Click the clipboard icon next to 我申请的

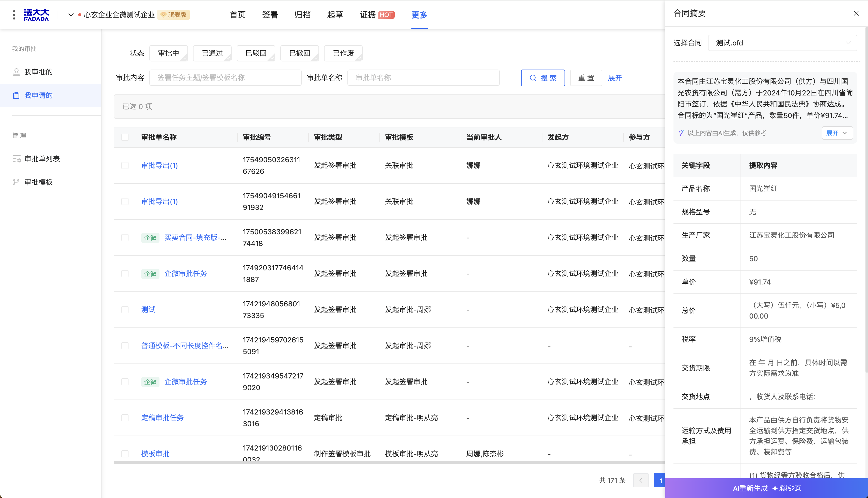pos(17,95)
